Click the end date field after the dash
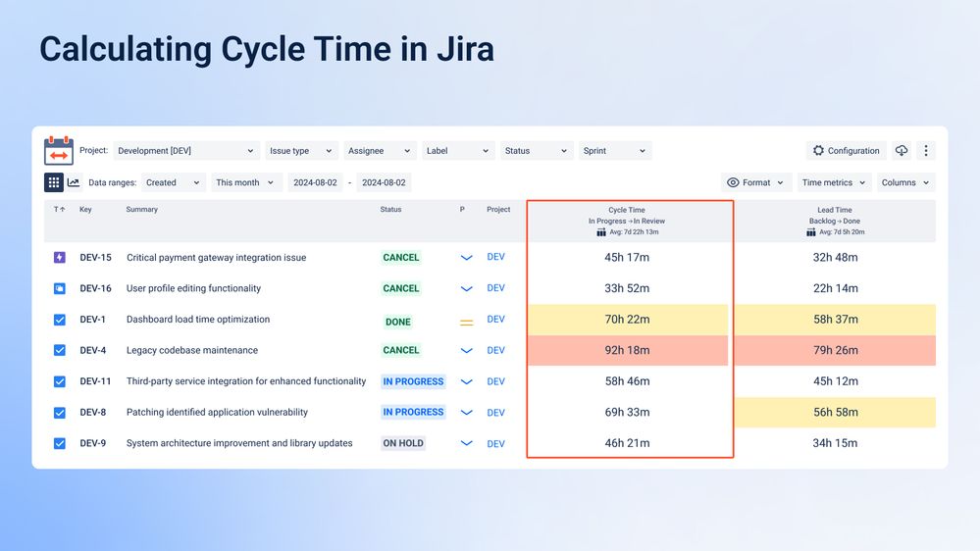 [x=384, y=182]
